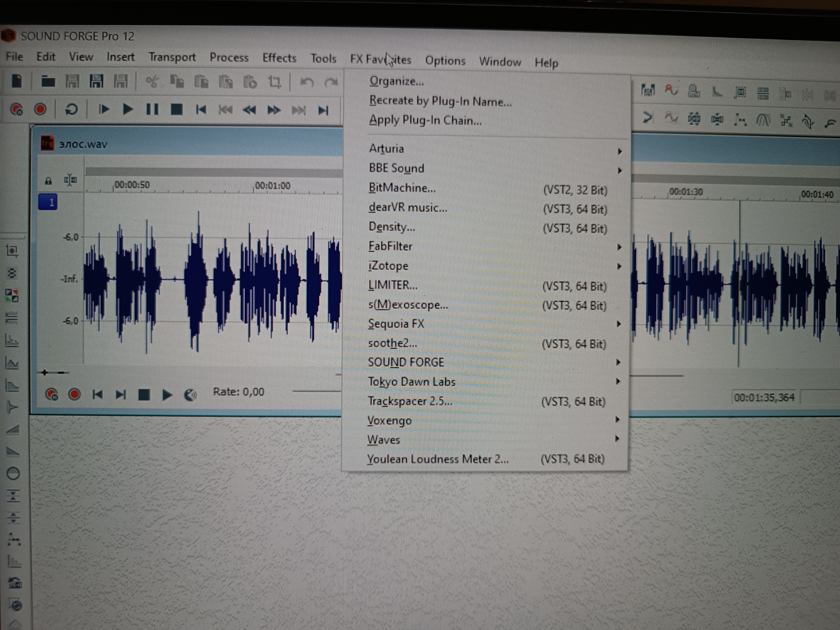Image resolution: width=840 pixels, height=630 pixels.
Task: Open the Window menu
Action: coord(500,62)
